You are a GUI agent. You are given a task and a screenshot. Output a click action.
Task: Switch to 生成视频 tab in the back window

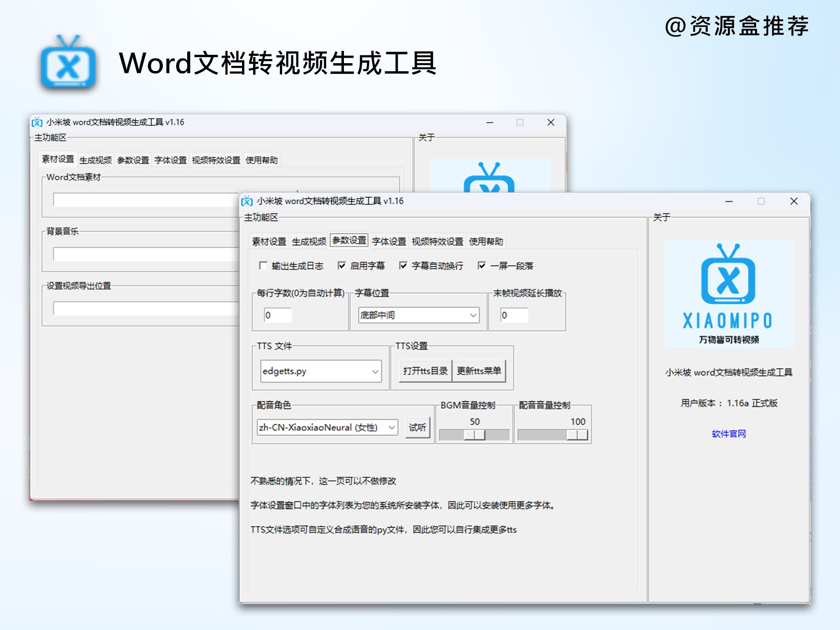tap(95, 160)
